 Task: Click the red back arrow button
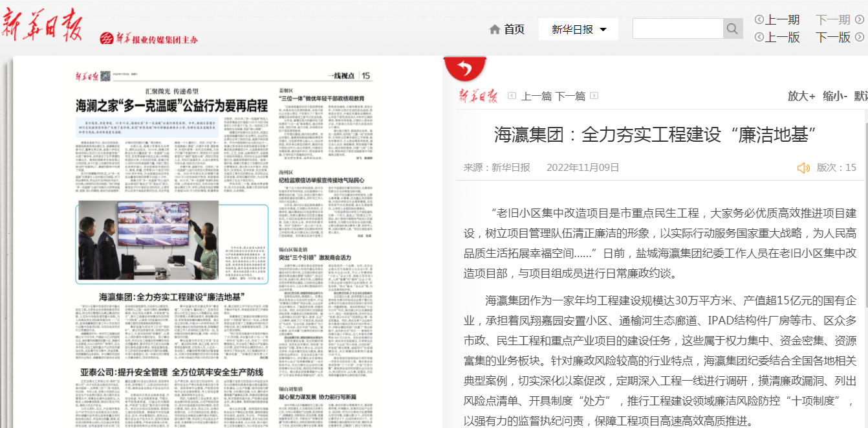tap(464, 67)
